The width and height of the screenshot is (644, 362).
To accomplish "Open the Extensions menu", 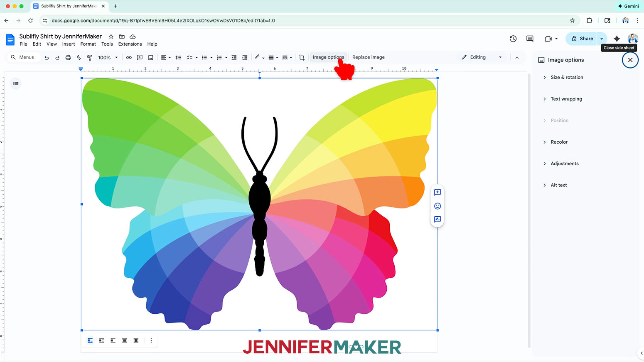I will tap(130, 44).
